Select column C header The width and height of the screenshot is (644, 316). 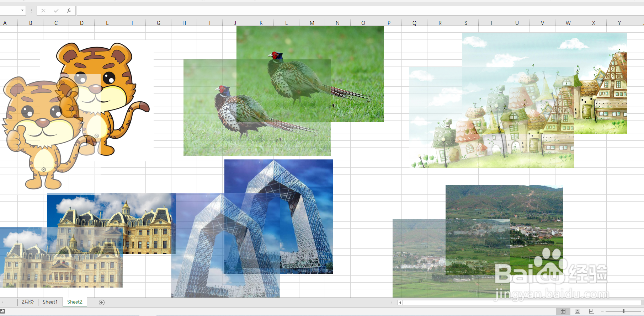(56, 23)
